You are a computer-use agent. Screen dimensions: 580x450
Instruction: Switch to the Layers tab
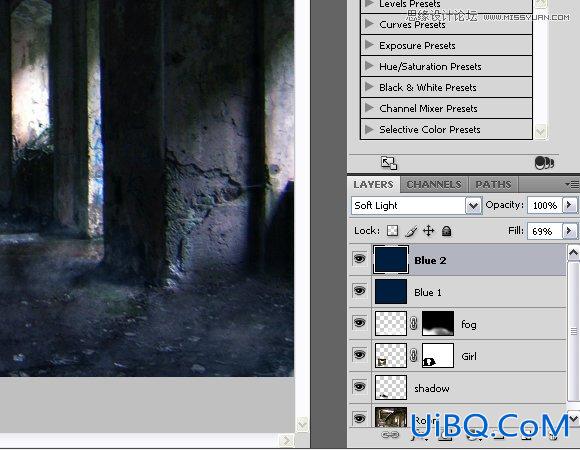point(373,185)
